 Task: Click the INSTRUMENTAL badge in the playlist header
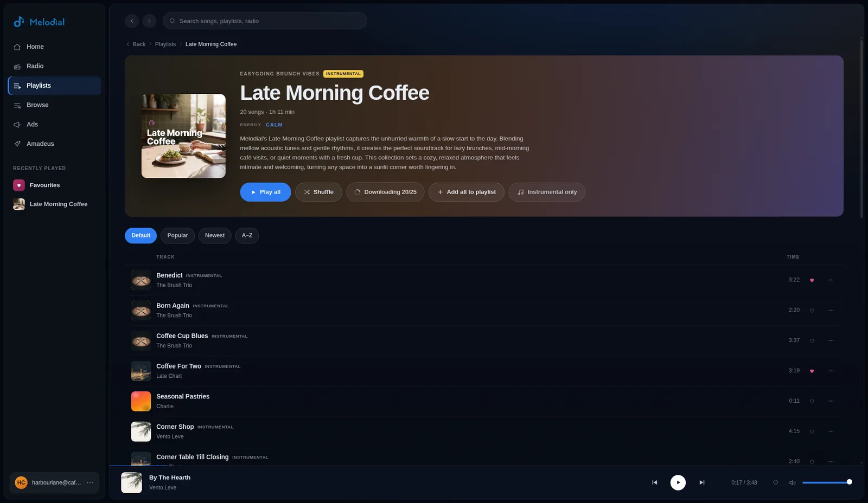coord(343,74)
